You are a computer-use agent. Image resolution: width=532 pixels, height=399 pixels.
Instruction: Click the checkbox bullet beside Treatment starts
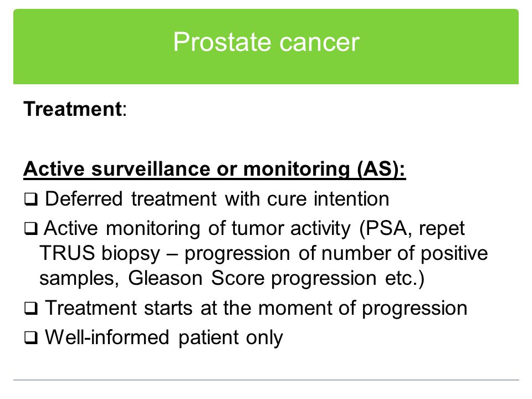31,309
